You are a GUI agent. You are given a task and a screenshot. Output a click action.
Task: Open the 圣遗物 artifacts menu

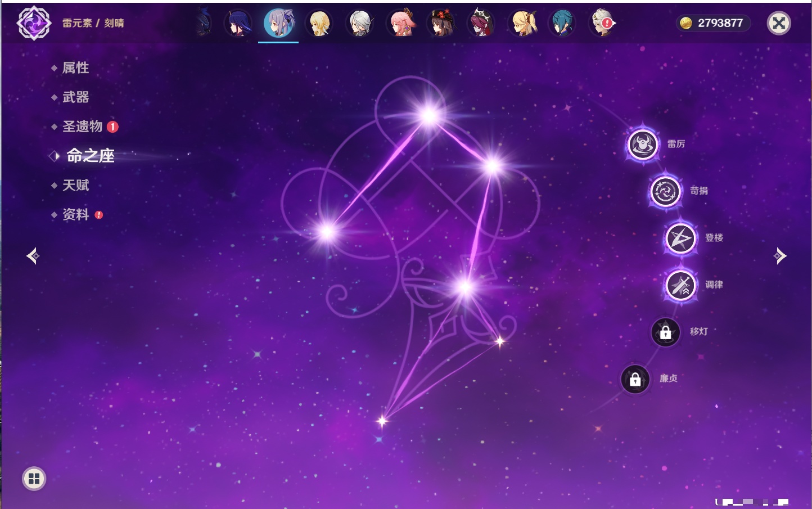click(82, 127)
